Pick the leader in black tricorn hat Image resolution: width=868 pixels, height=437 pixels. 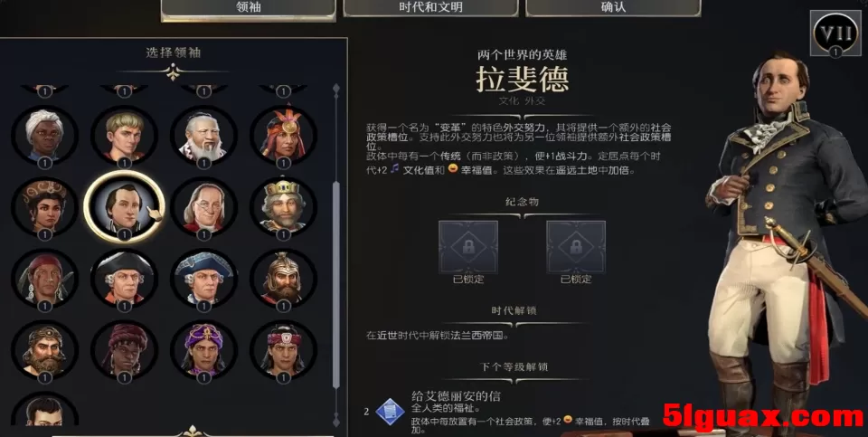[124, 279]
